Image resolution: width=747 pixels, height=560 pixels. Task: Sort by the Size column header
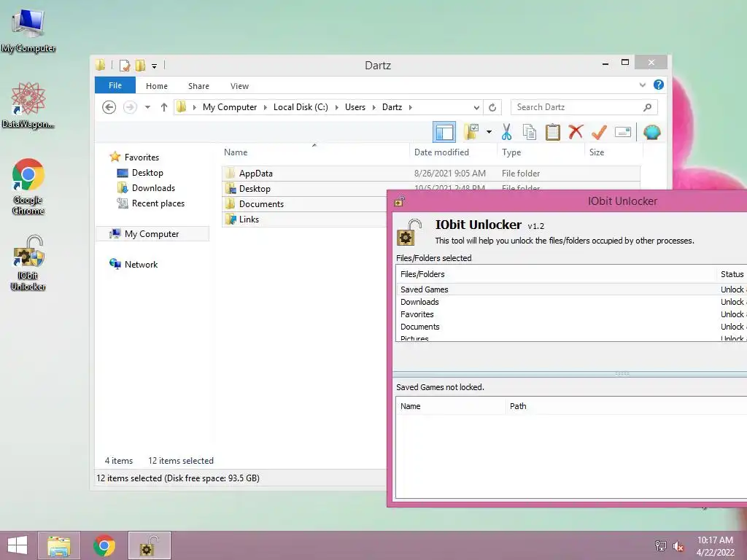[x=613, y=152]
